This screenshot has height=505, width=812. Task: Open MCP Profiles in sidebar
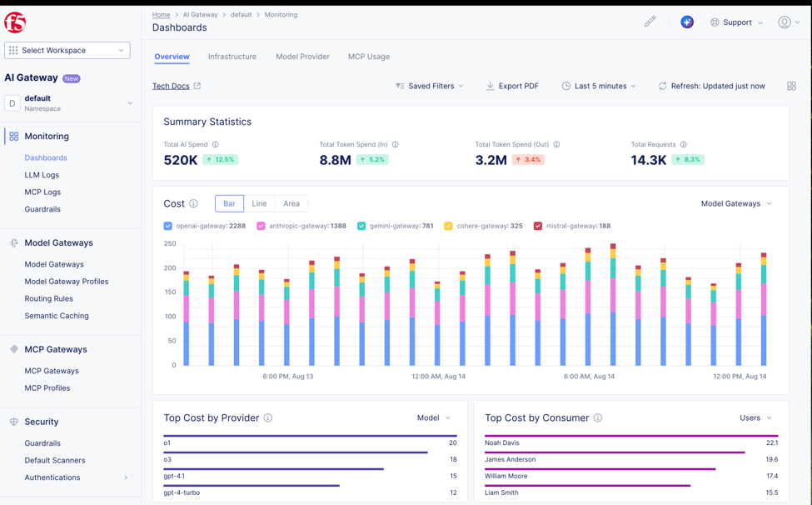[x=47, y=388]
